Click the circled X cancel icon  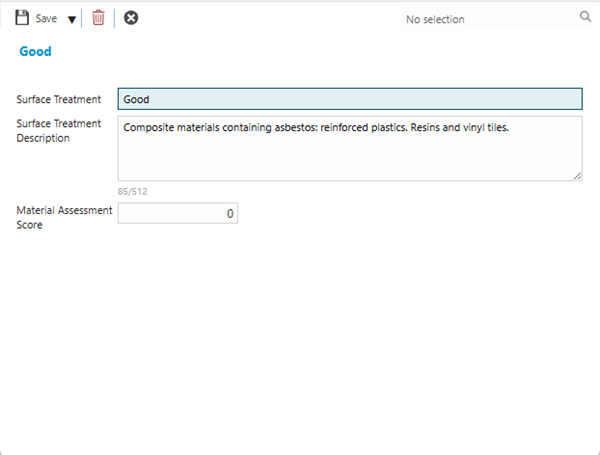(x=131, y=18)
